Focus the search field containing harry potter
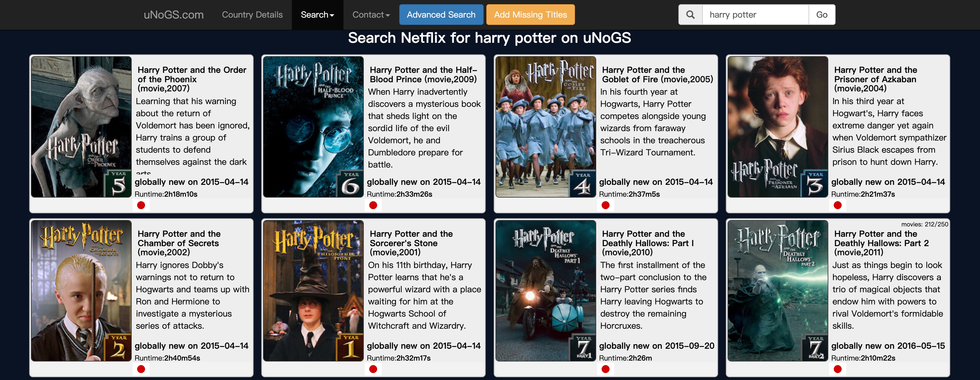The height and width of the screenshot is (380, 980). (755, 15)
